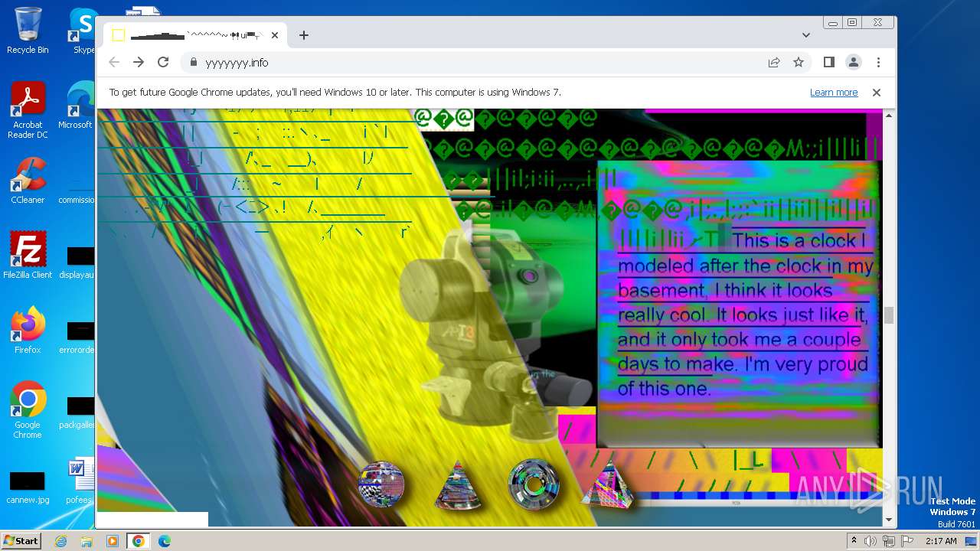Click the iridescent ring torus icon

click(x=534, y=484)
